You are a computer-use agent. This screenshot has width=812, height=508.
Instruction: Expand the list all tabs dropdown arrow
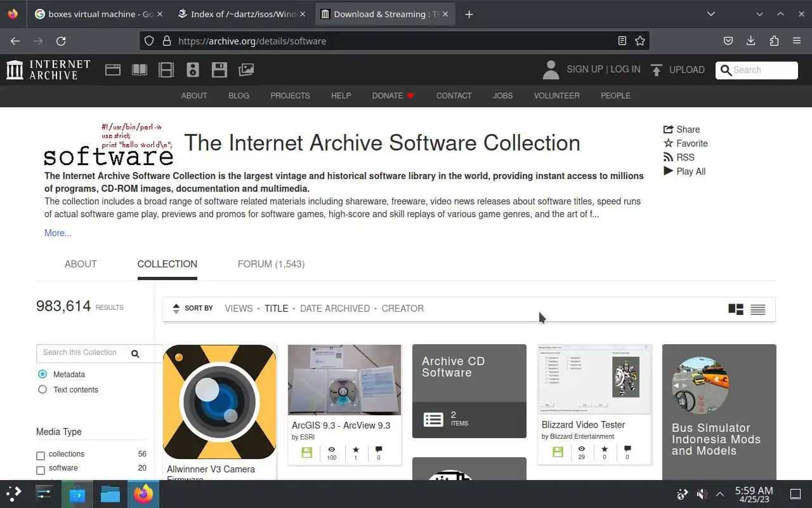pyautogui.click(x=711, y=14)
